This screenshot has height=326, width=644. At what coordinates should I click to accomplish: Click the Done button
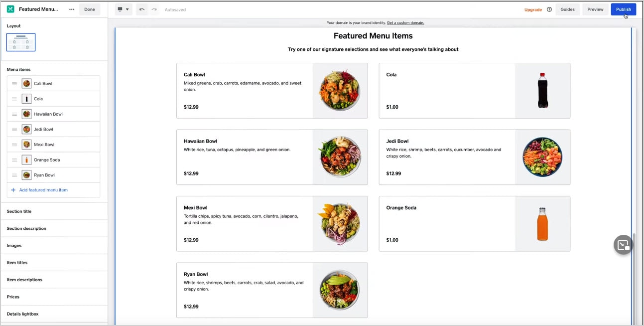coord(90,9)
